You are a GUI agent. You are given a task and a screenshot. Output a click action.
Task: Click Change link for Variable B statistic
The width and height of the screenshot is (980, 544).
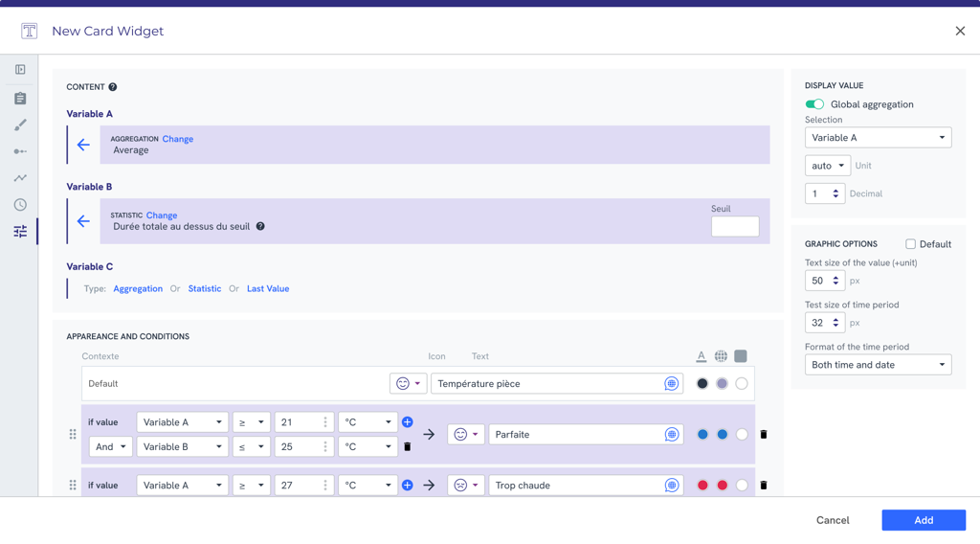pyautogui.click(x=161, y=215)
